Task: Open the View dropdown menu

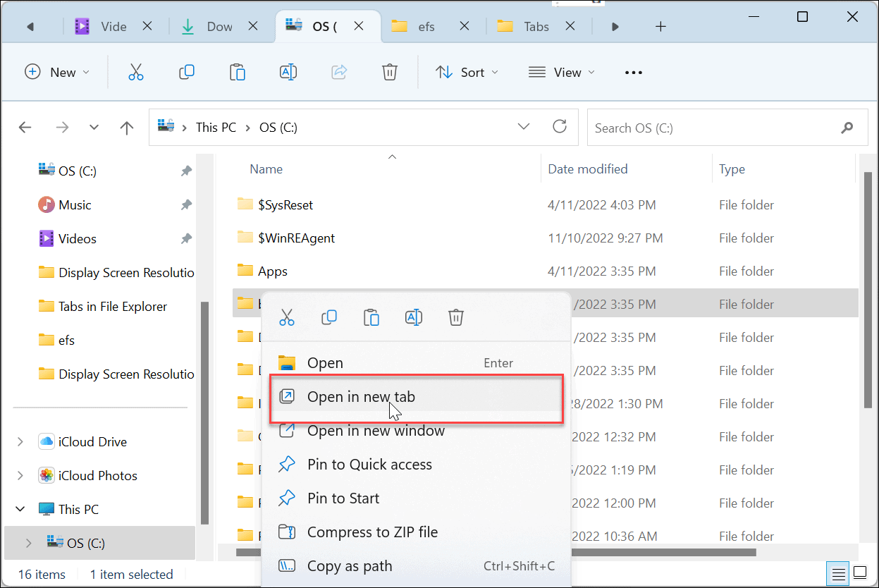Action: (x=561, y=73)
